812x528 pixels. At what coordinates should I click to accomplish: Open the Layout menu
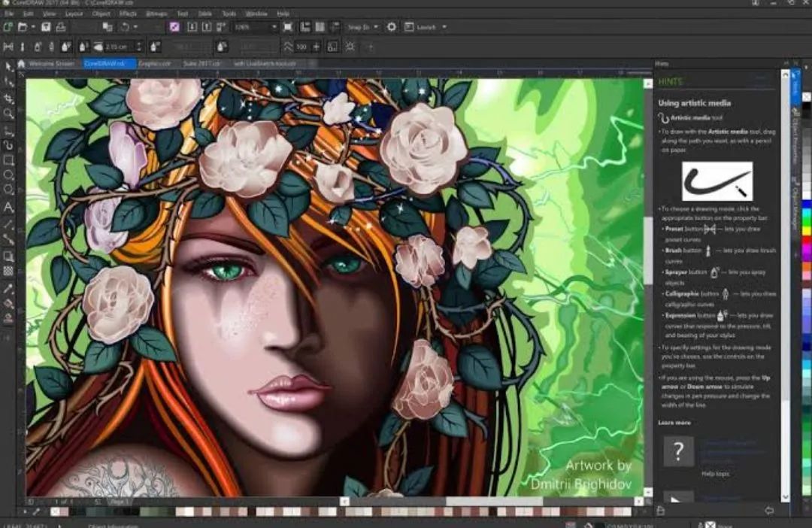[74, 14]
